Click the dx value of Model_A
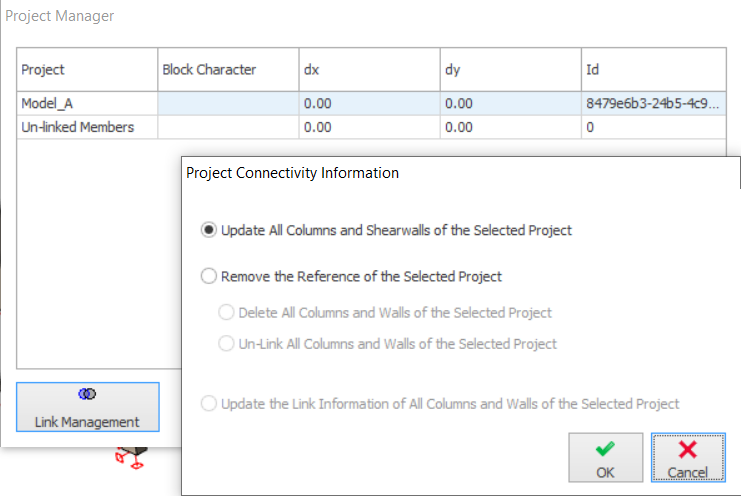Image resolution: width=741 pixels, height=496 pixels. [368, 103]
